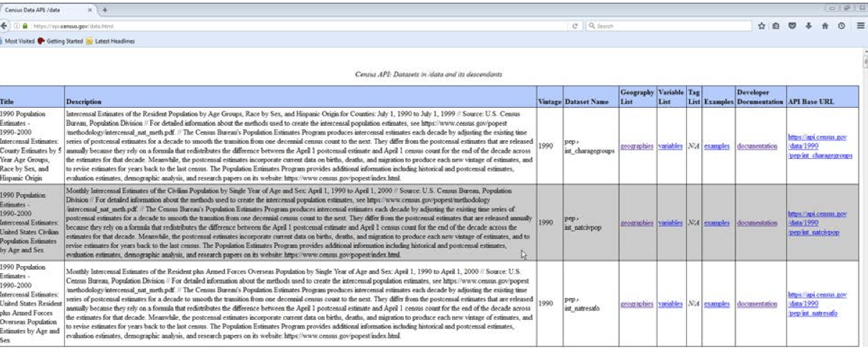The width and height of the screenshot is (868, 348).
Task: Open the downloads arrow icon
Action: click(809, 26)
